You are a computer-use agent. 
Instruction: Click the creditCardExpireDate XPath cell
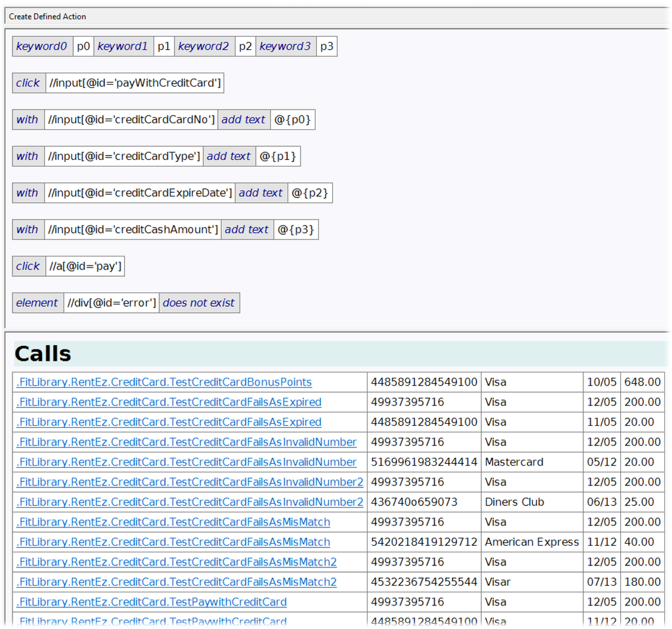(140, 193)
